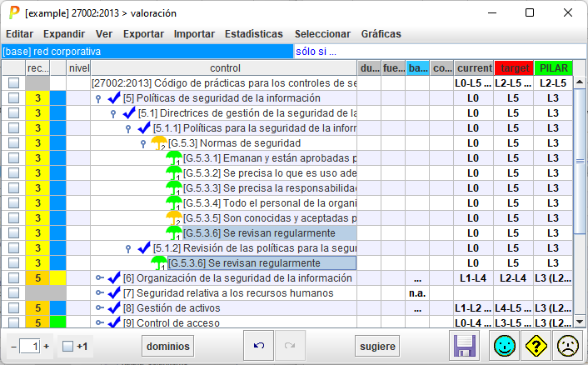The width and height of the screenshot is (588, 365).
Task: Tick the checkbox for row [6] Organización
Action: click(x=14, y=278)
